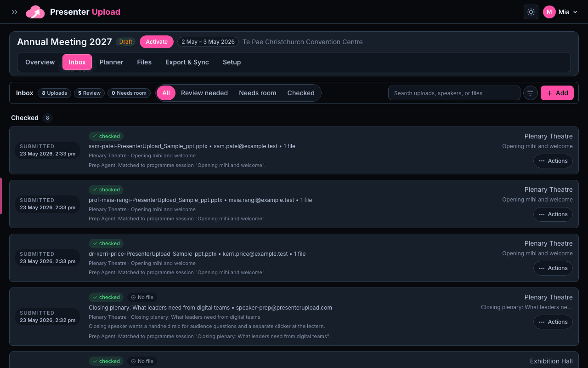Open the filter options icon button
588x368 pixels.
[531, 93]
